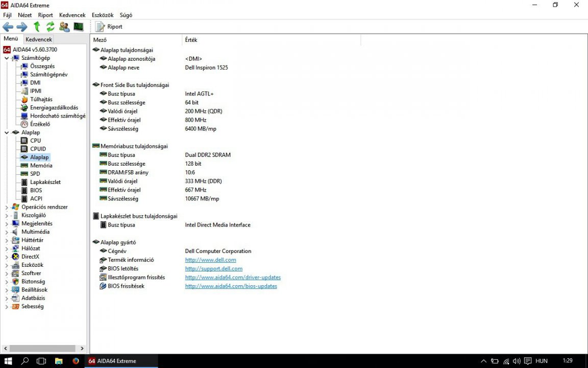Expand the Biztonság node
588x368 pixels.
[x=6, y=281]
